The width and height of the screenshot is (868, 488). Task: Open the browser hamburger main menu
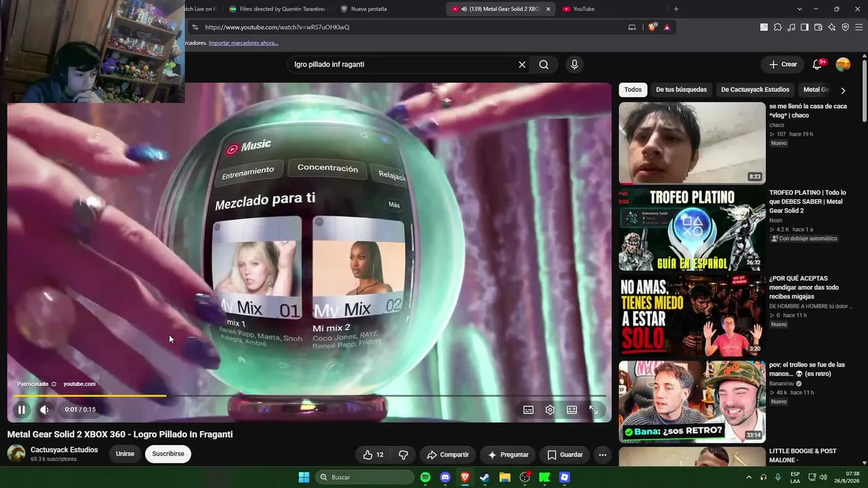click(859, 27)
